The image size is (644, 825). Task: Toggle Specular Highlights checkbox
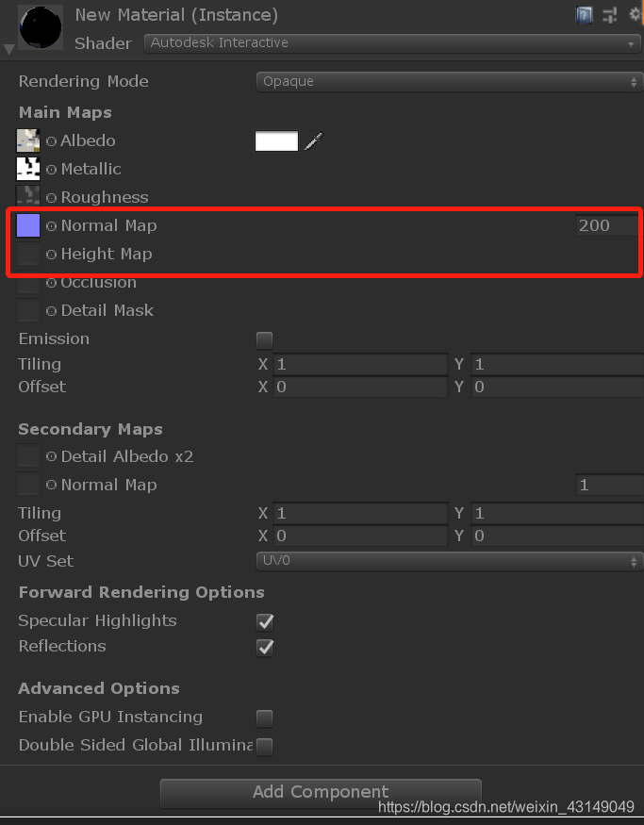(x=265, y=621)
